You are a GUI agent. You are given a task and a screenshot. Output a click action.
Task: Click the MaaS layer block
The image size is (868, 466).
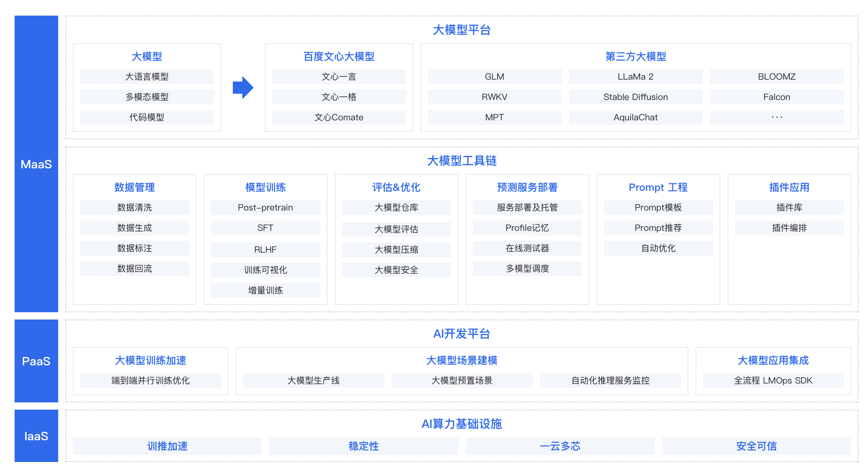coord(36,164)
